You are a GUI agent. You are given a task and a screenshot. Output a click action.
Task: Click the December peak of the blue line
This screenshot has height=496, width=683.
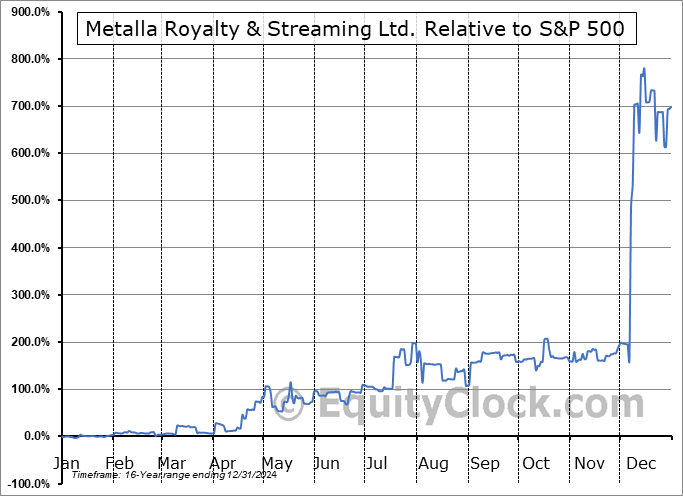pos(644,69)
